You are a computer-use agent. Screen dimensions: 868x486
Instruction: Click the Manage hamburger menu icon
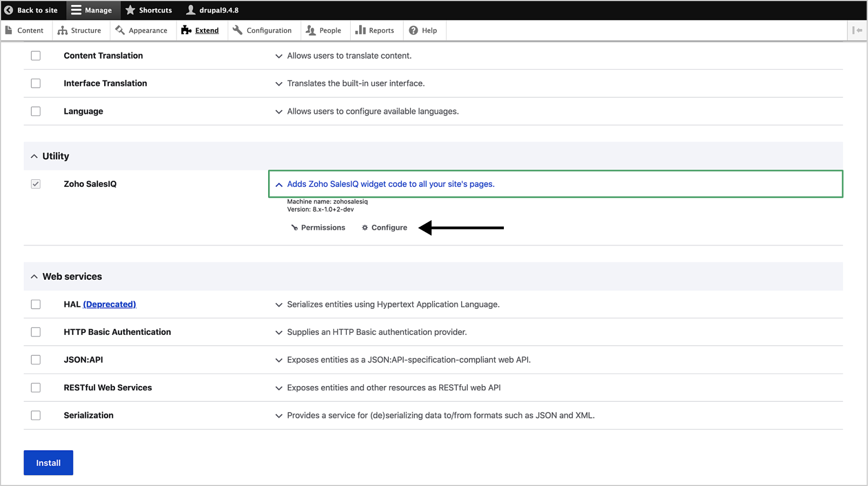(76, 10)
